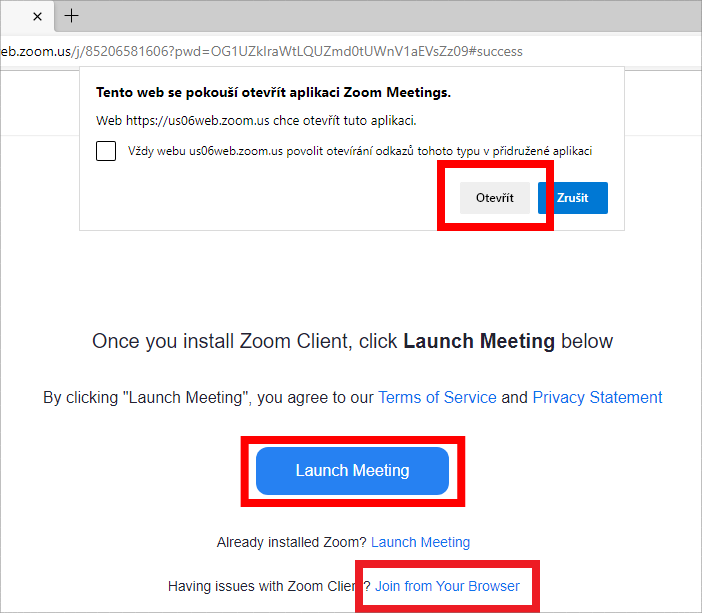Close the current browser tab
702x613 pixels.
pyautogui.click(x=37, y=16)
